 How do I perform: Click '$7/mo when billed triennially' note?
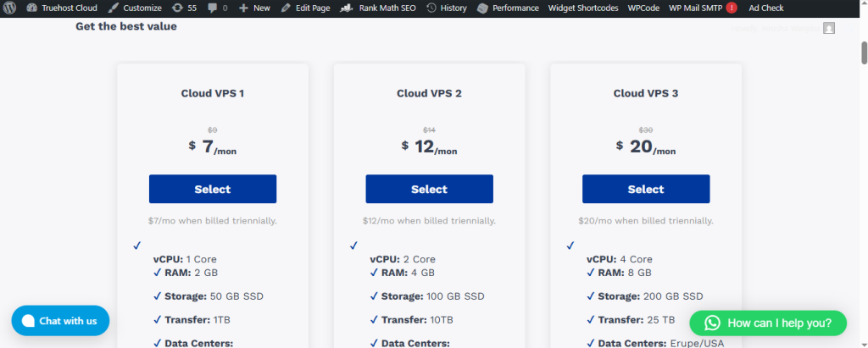pos(213,221)
